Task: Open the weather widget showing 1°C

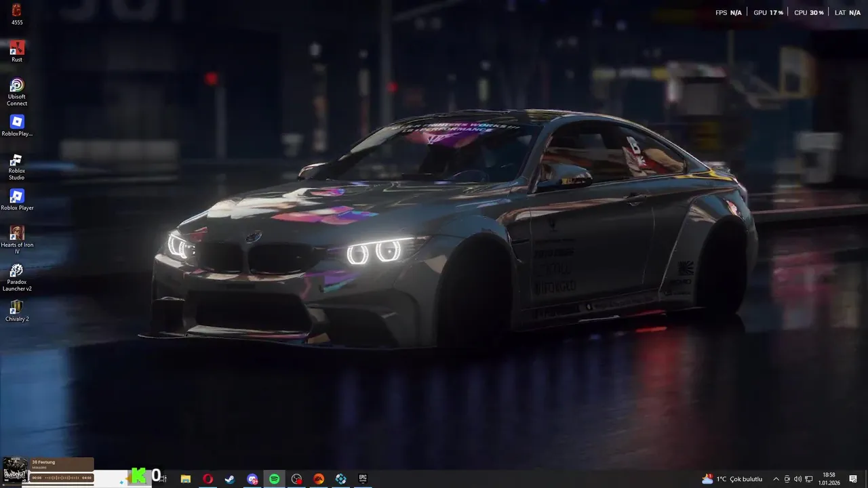Action: click(732, 479)
